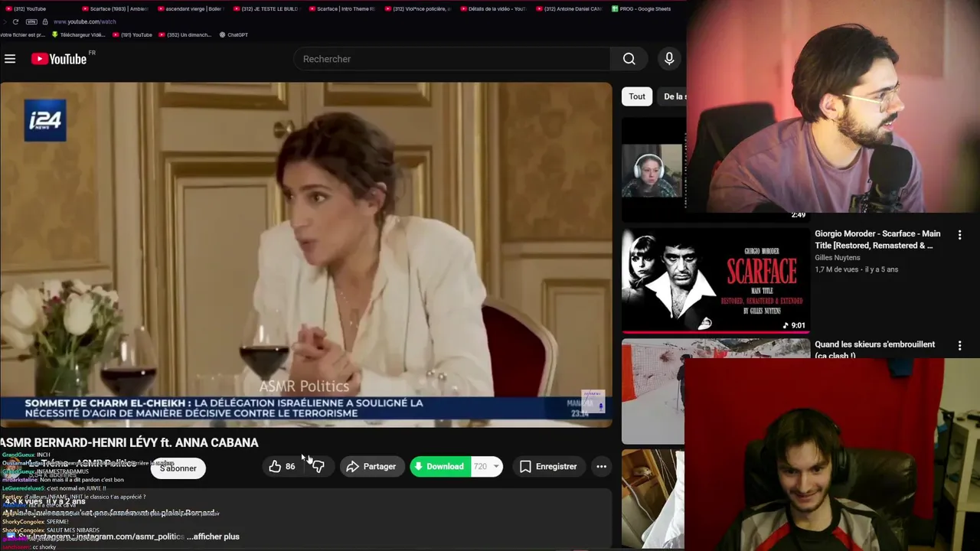The width and height of the screenshot is (980, 551).
Task: Go to YouTube home via the logo
Action: [60, 59]
